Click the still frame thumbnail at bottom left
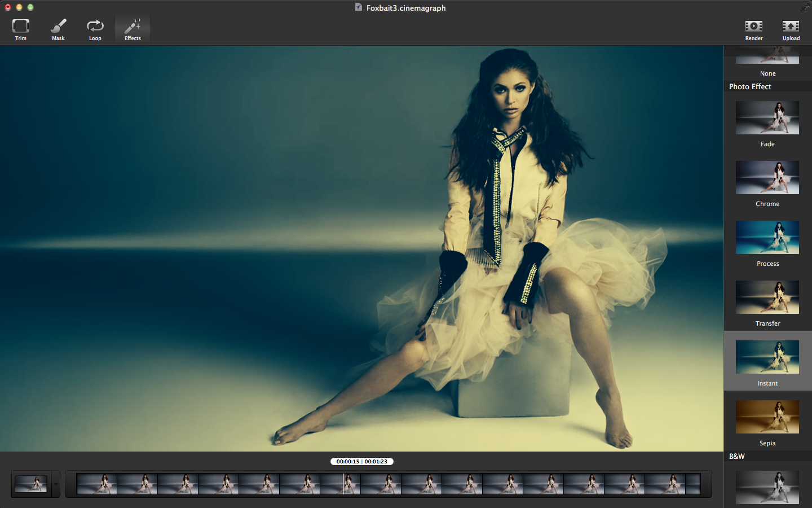The image size is (812, 508). pos(31,484)
